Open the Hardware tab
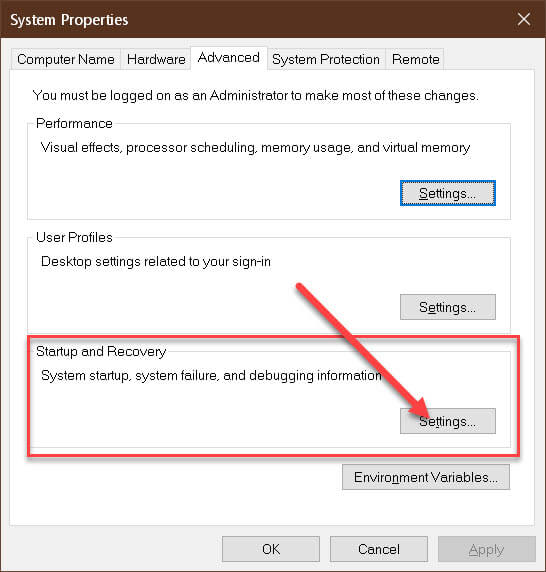 coord(156,59)
